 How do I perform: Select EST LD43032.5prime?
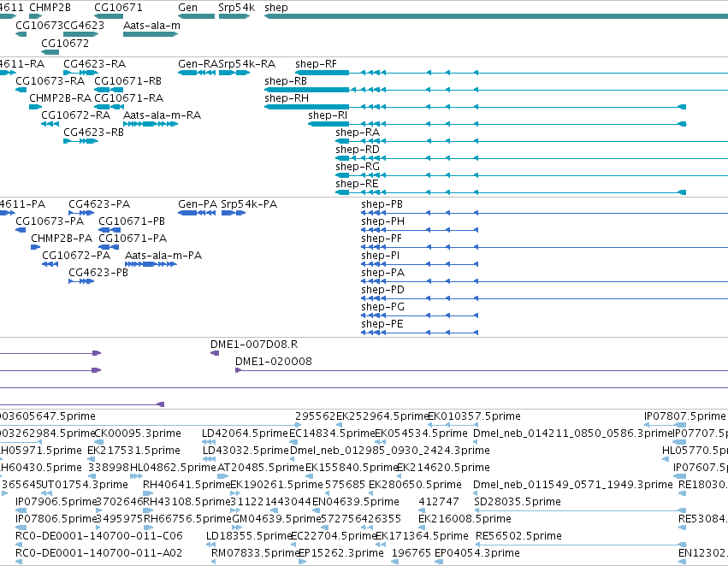click(x=209, y=459)
